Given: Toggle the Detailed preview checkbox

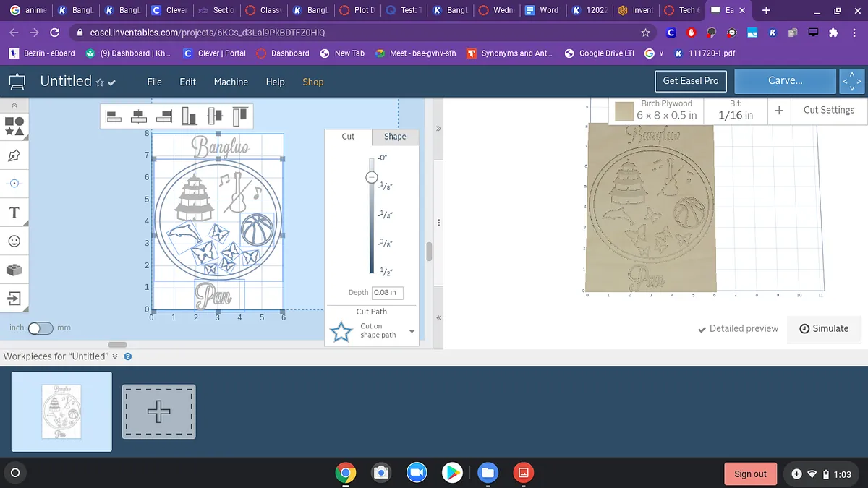Looking at the screenshot, I should click(738, 328).
